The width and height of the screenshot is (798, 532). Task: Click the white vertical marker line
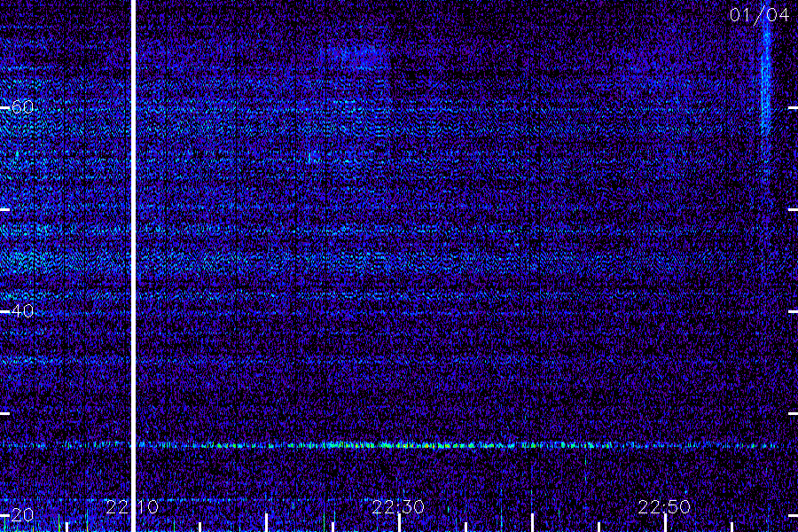[134, 266]
